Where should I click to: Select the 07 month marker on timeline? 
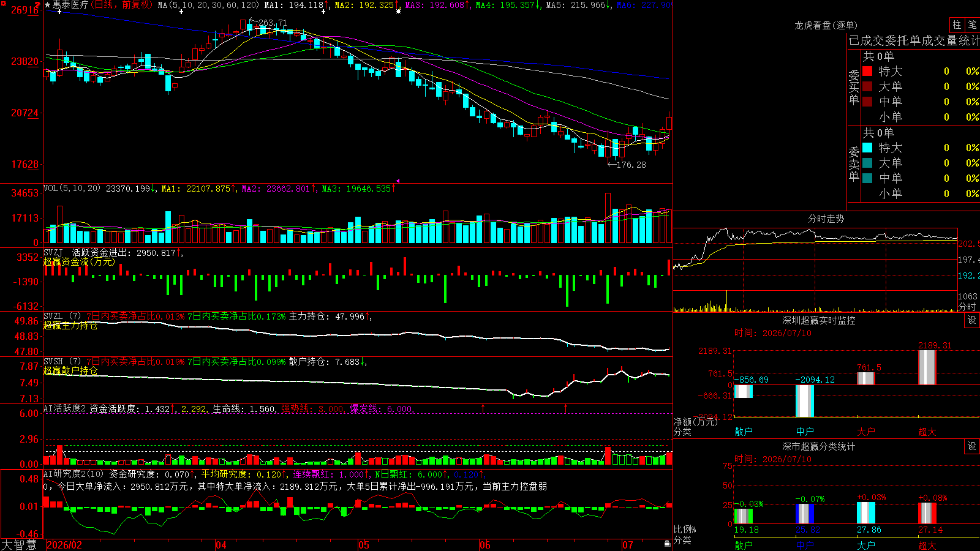pos(628,545)
